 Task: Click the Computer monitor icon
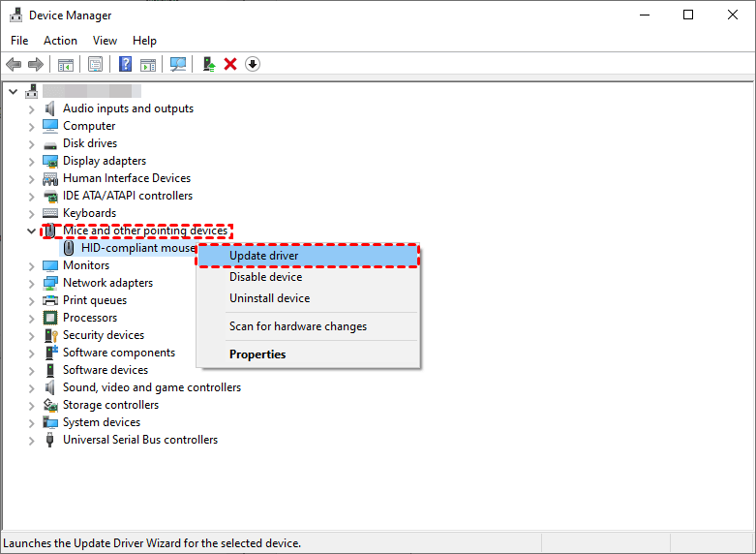[x=50, y=126]
